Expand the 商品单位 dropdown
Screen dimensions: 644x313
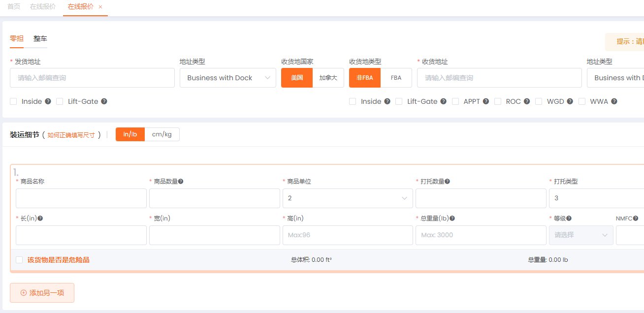[x=347, y=198]
